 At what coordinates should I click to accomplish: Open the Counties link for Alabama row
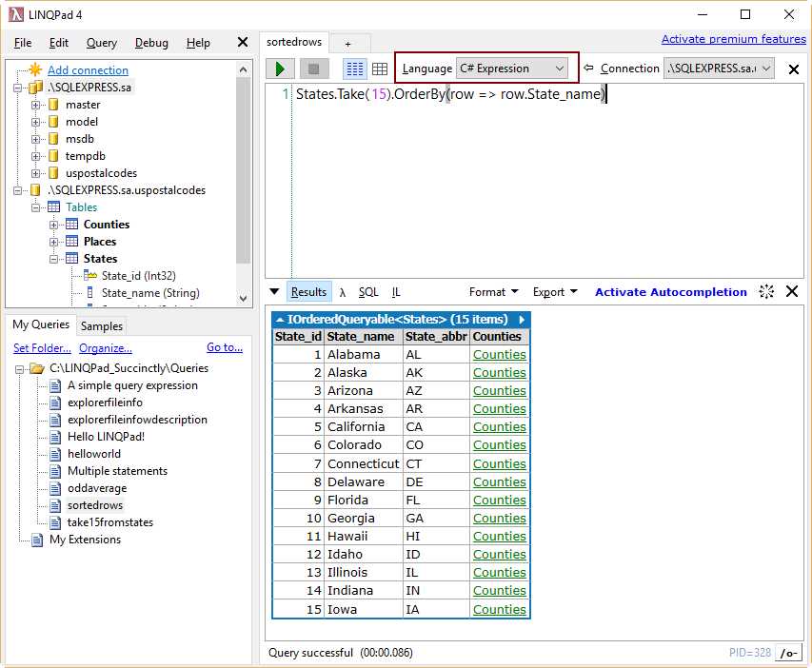click(x=499, y=354)
